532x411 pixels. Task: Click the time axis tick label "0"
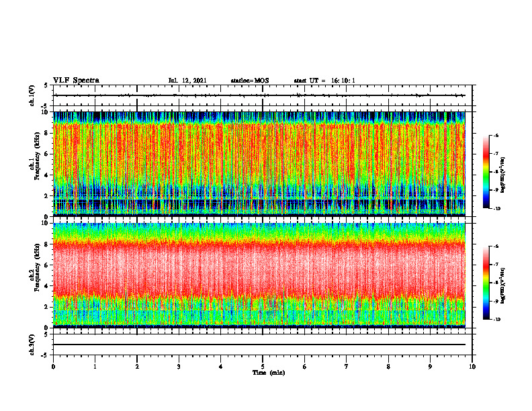(x=53, y=367)
